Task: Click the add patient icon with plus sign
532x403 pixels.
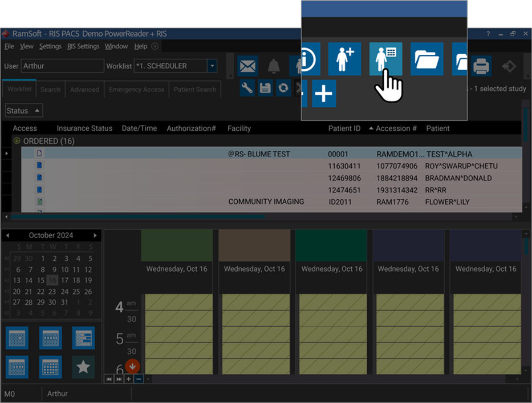Action: pos(344,59)
